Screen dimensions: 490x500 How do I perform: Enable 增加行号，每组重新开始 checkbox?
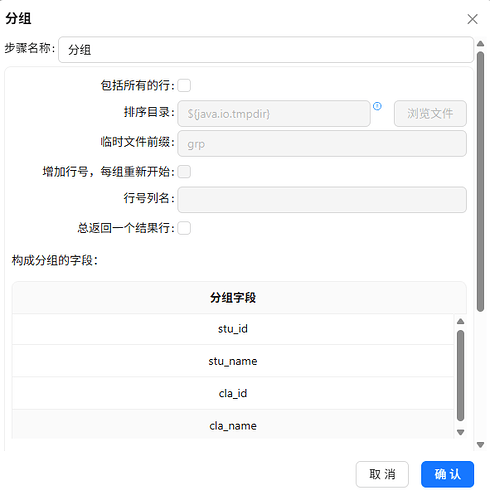[184, 172]
